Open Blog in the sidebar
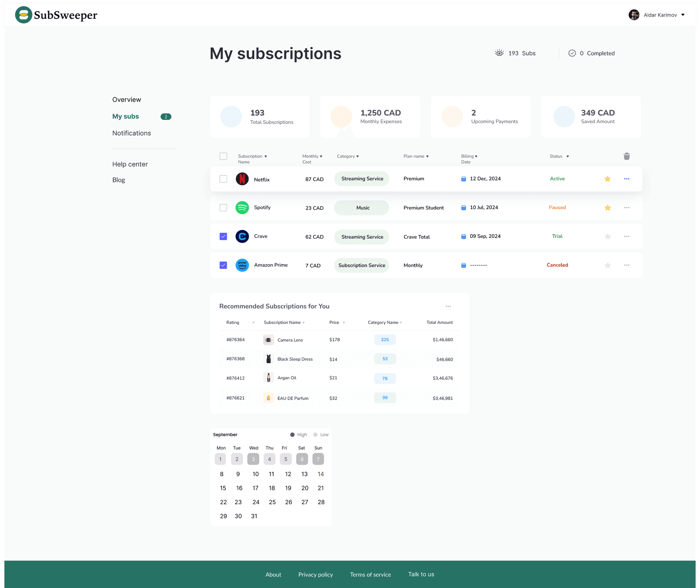 pyautogui.click(x=118, y=180)
